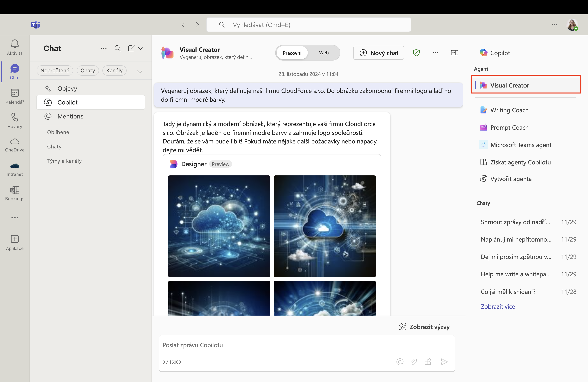This screenshot has height=382, width=588.
Task: Go back with the left arrow
Action: (183, 24)
